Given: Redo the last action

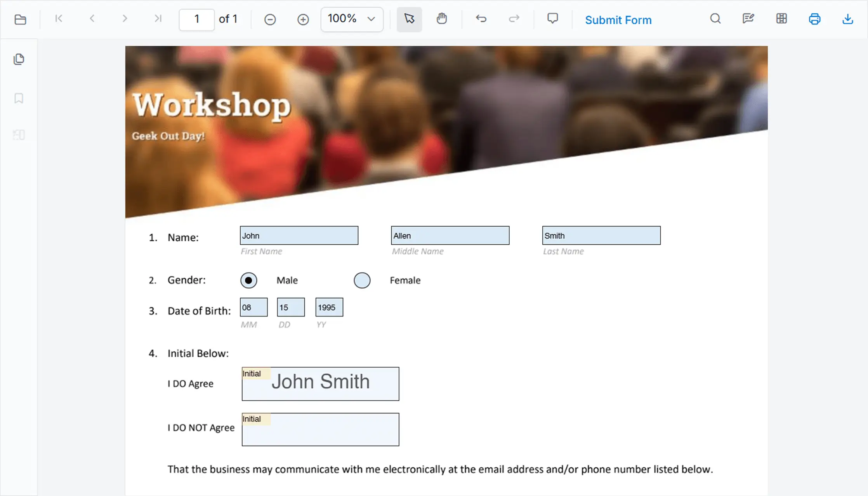Looking at the screenshot, I should [514, 19].
